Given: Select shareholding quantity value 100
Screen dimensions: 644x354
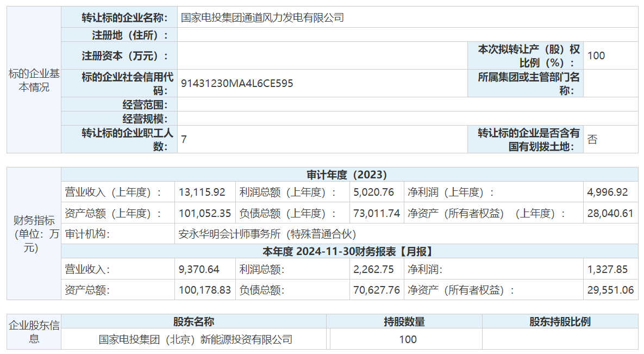Looking at the screenshot, I should pos(408,340).
